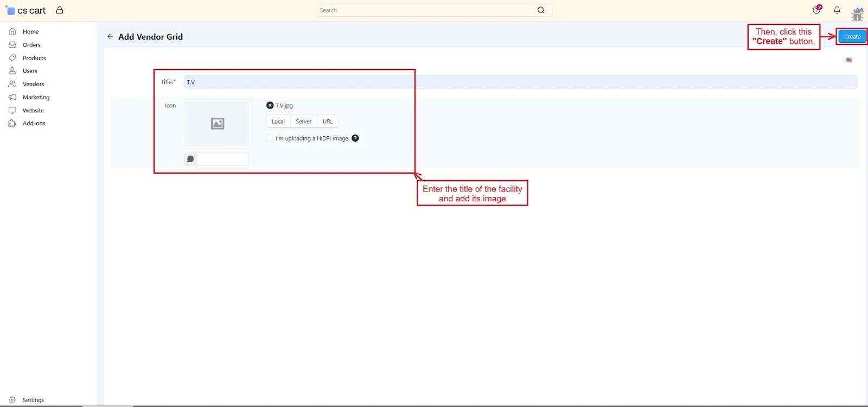868x407 pixels.
Task: Choose Local upload source
Action: 278,122
